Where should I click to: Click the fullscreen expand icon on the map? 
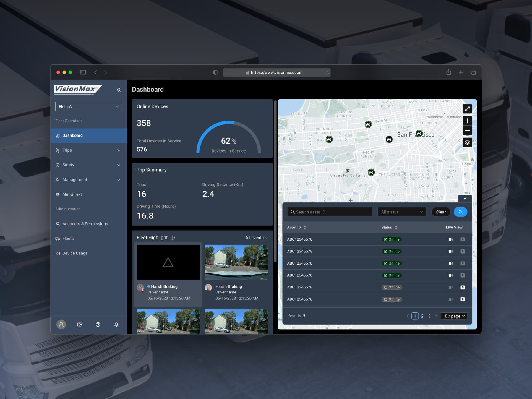click(x=468, y=109)
